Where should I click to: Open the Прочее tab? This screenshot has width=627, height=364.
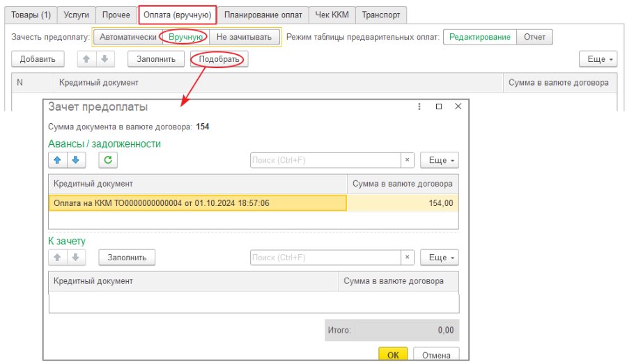pos(116,15)
